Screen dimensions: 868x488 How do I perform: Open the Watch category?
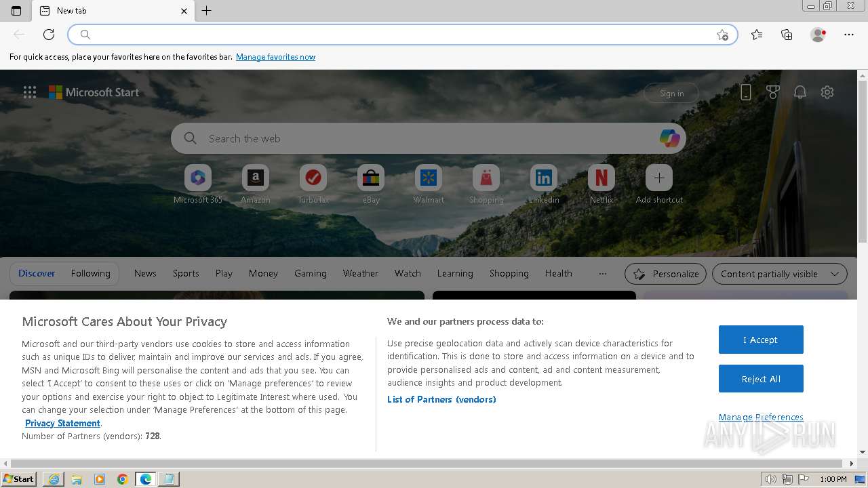point(408,273)
